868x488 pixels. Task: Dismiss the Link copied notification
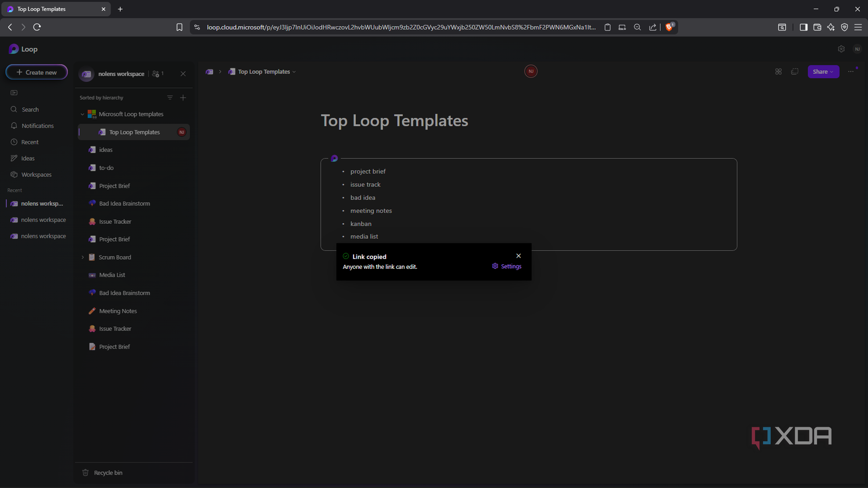click(x=518, y=256)
